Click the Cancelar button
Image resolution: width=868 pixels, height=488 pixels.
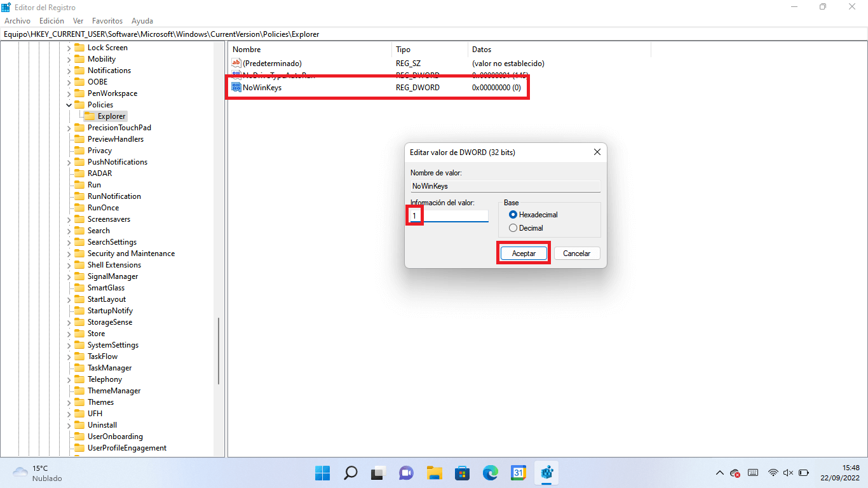pyautogui.click(x=577, y=253)
